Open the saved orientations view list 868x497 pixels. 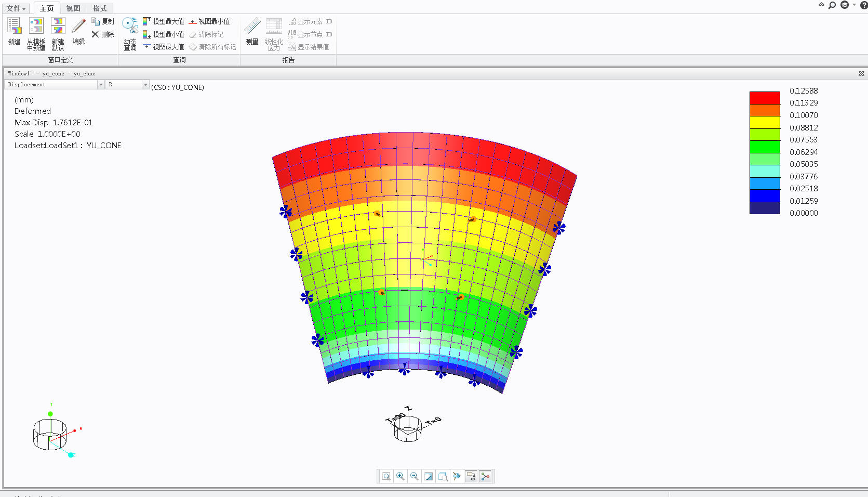click(443, 476)
